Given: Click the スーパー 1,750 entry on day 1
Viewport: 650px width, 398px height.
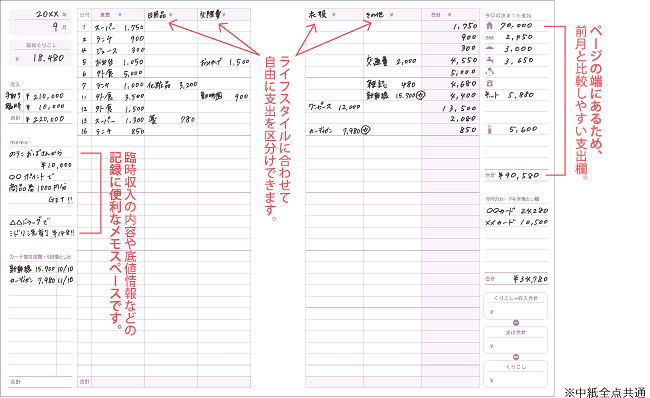Looking at the screenshot, I should [119, 27].
